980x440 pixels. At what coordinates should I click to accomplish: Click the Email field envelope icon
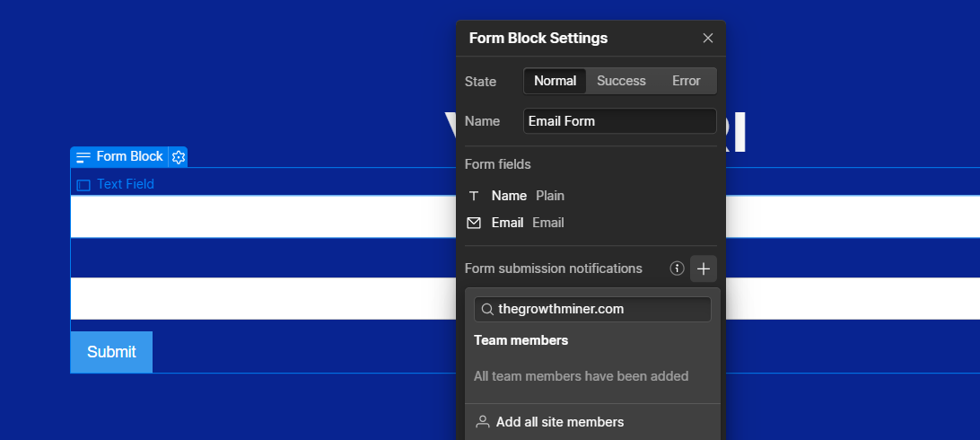474,223
